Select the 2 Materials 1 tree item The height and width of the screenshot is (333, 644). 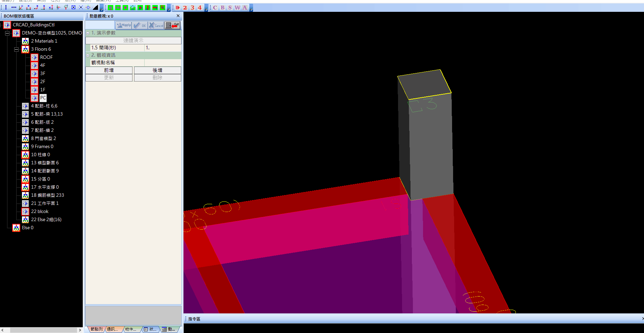click(44, 41)
